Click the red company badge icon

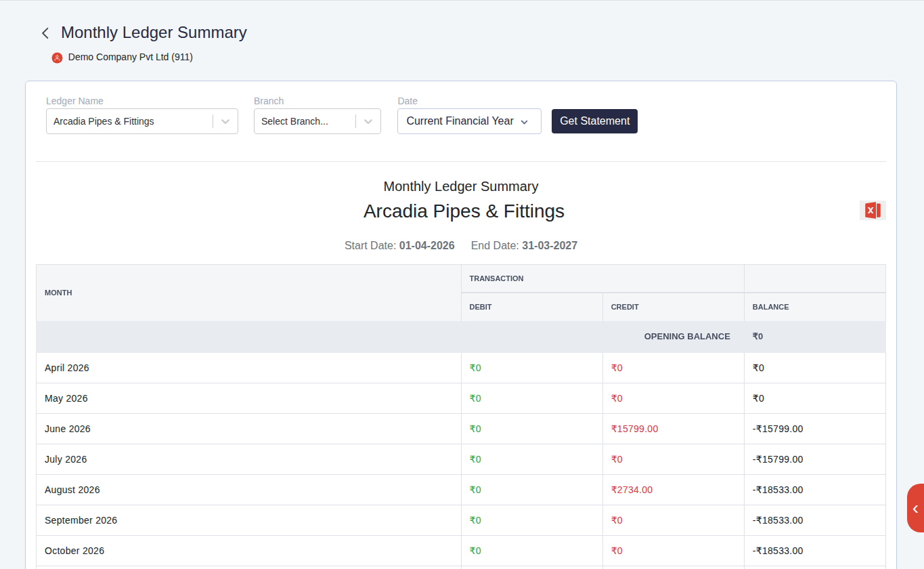point(58,58)
